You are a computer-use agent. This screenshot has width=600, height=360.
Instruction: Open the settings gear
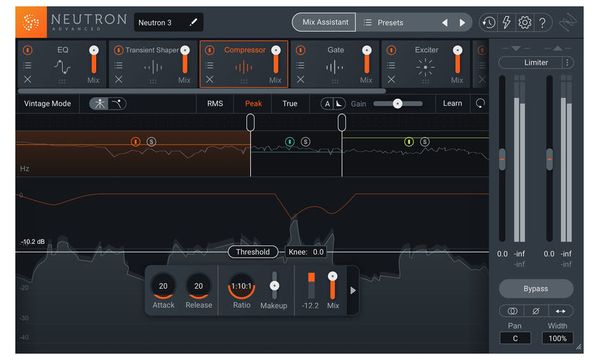point(525,23)
